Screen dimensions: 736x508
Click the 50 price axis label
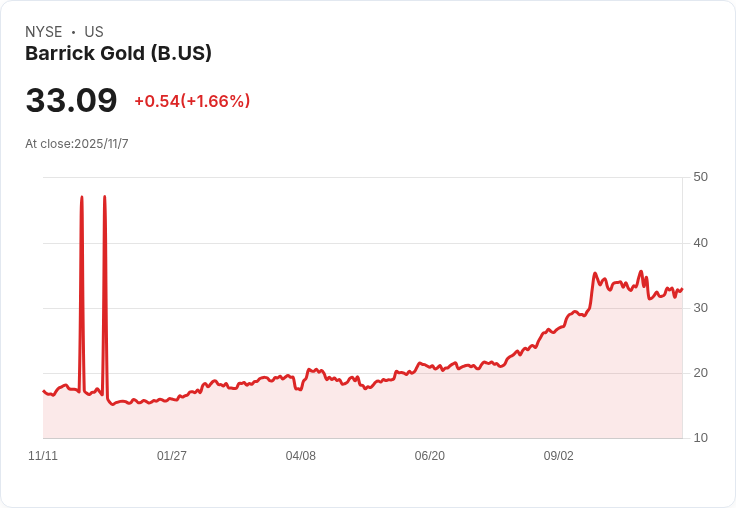[700, 177]
